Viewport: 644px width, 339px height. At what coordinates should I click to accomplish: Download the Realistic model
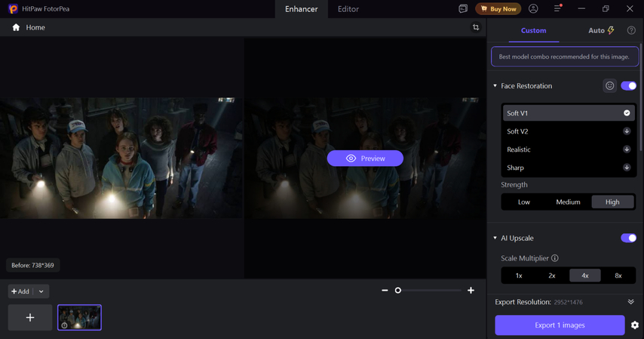pyautogui.click(x=627, y=149)
